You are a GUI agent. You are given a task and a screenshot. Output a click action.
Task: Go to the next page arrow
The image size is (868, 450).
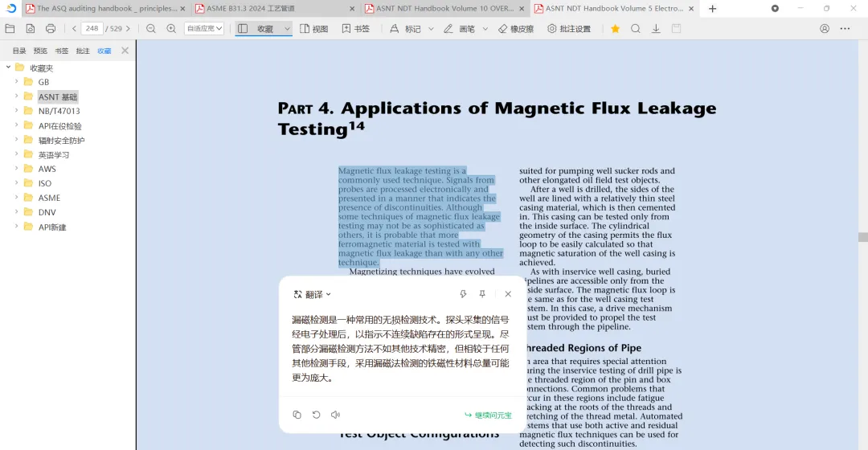[128, 29]
